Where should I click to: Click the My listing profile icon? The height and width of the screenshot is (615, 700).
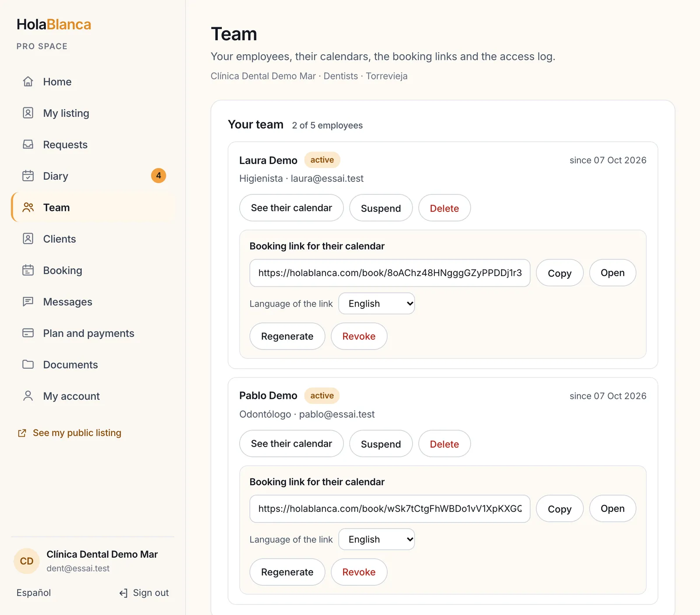click(28, 113)
